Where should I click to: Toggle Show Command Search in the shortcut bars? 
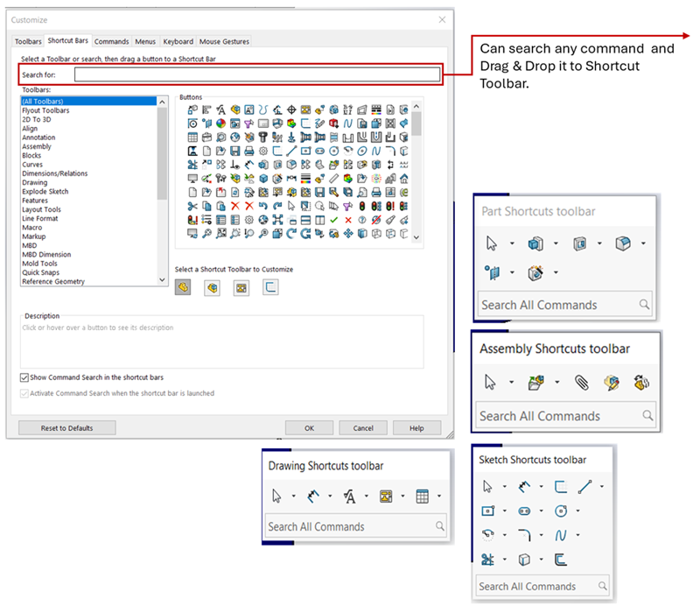(x=24, y=377)
